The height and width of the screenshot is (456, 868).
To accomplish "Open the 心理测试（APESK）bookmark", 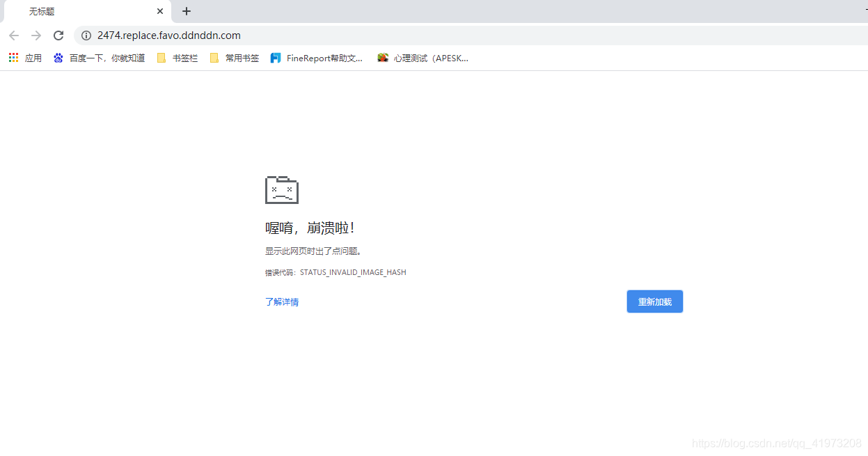I will point(423,58).
